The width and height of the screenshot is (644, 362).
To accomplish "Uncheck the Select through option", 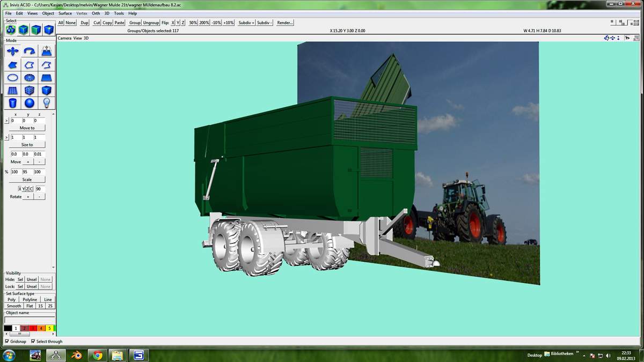I will coord(33,341).
